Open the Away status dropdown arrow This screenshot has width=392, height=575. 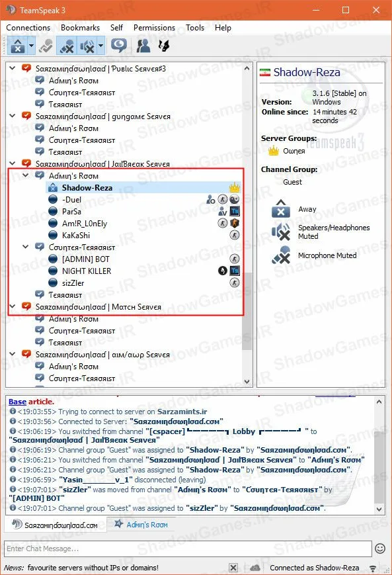(x=31, y=46)
